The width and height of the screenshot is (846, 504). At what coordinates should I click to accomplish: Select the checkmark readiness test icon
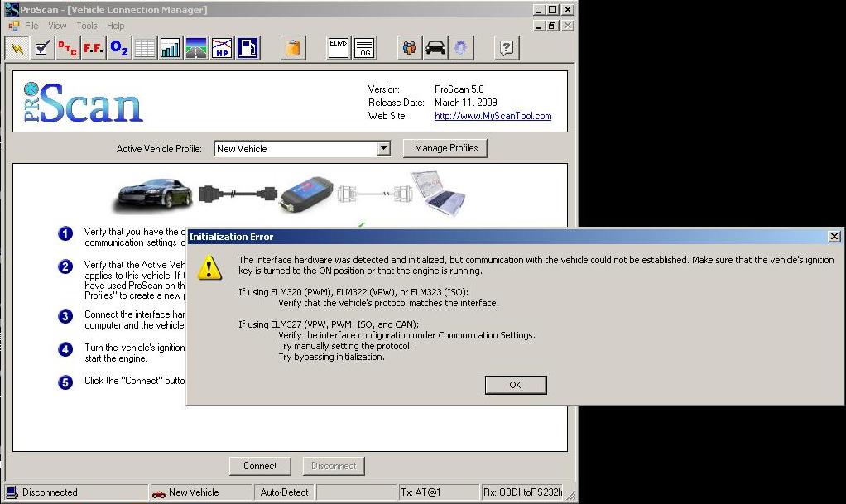(42, 48)
